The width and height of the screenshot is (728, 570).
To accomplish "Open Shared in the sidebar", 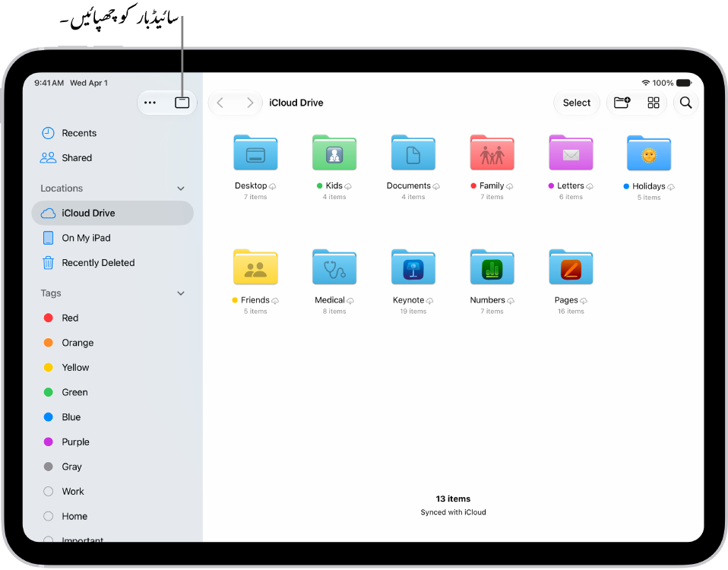I will pos(112,158).
